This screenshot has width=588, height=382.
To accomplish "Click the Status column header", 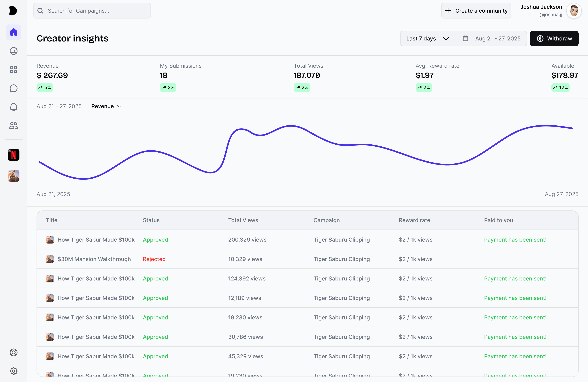I will [x=151, y=220].
